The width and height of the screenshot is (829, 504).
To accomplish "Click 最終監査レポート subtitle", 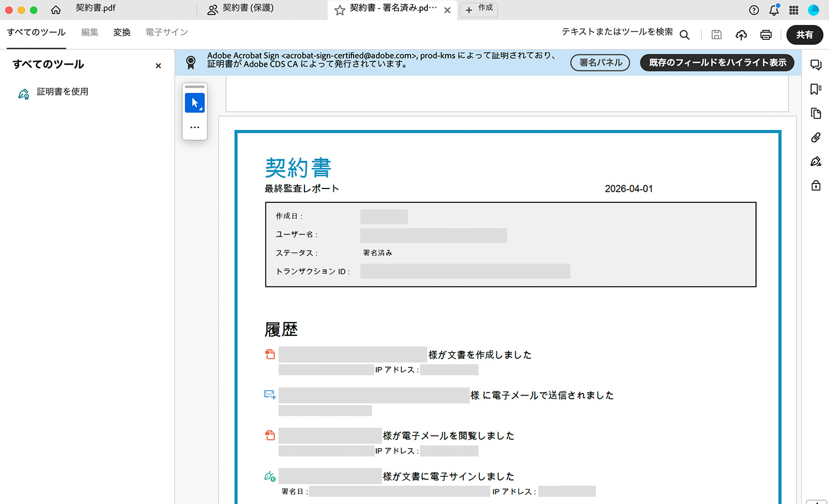I will [302, 188].
